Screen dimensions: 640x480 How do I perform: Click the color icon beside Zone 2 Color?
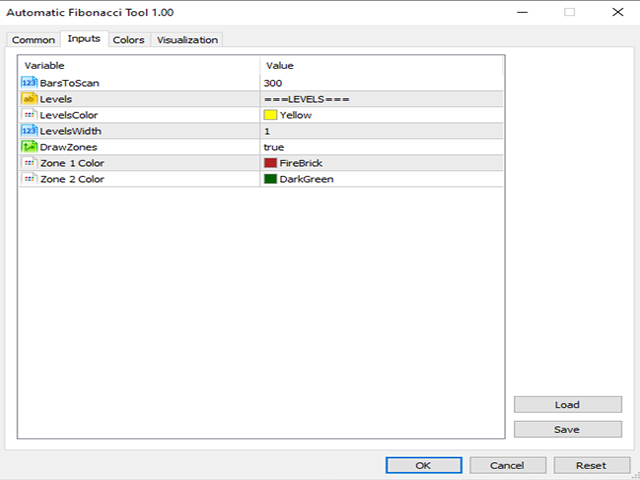(x=29, y=179)
